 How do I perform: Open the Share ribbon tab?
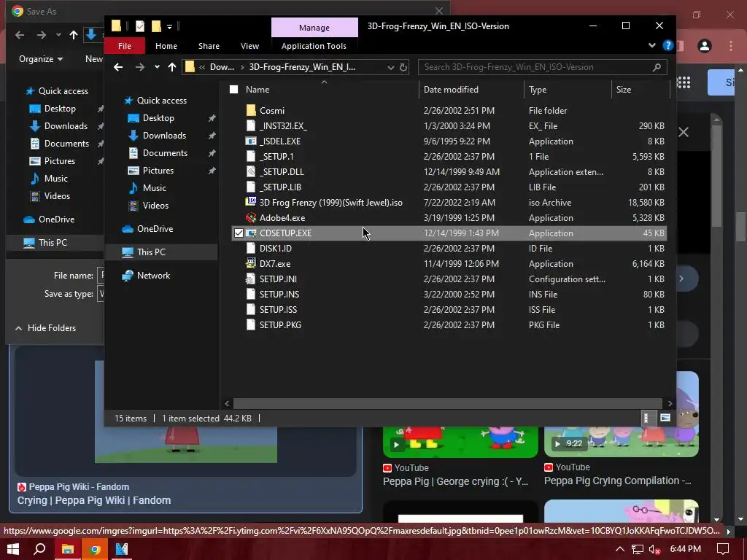(209, 46)
